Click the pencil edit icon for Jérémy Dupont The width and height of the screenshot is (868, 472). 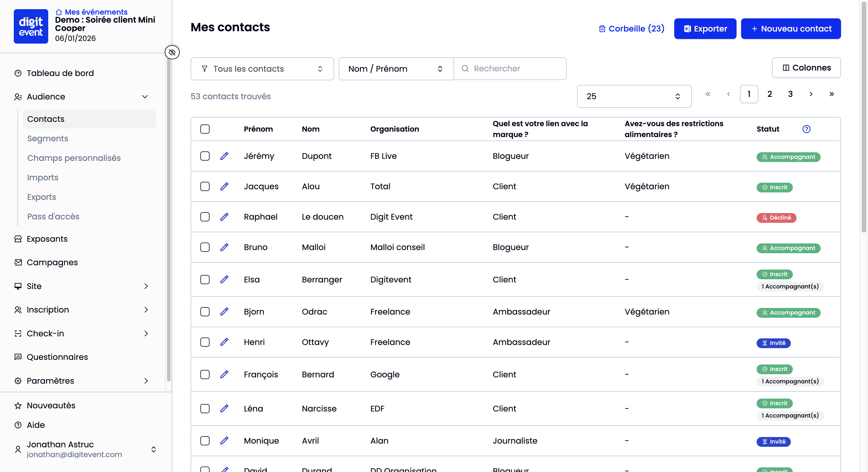pyautogui.click(x=224, y=156)
